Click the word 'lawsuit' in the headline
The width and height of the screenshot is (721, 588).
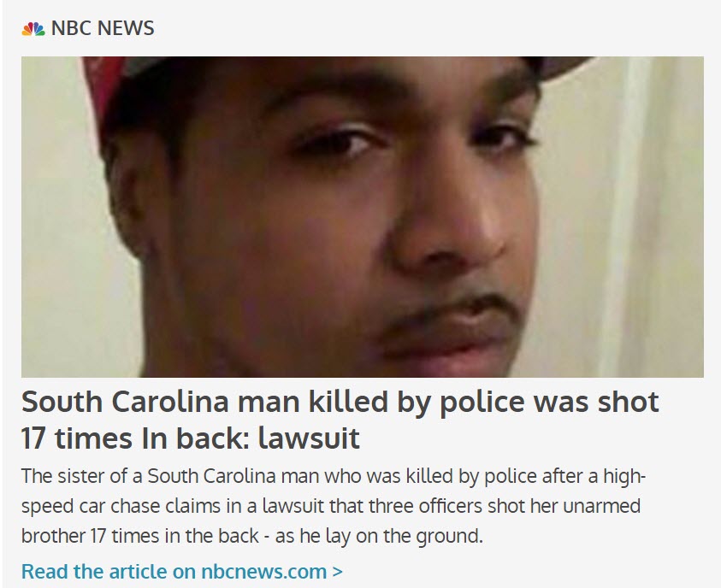(x=309, y=438)
